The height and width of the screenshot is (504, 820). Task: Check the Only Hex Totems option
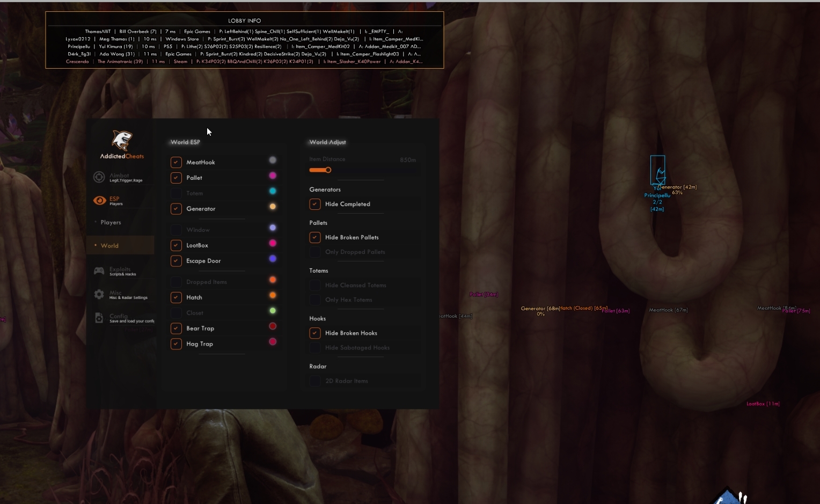315,300
